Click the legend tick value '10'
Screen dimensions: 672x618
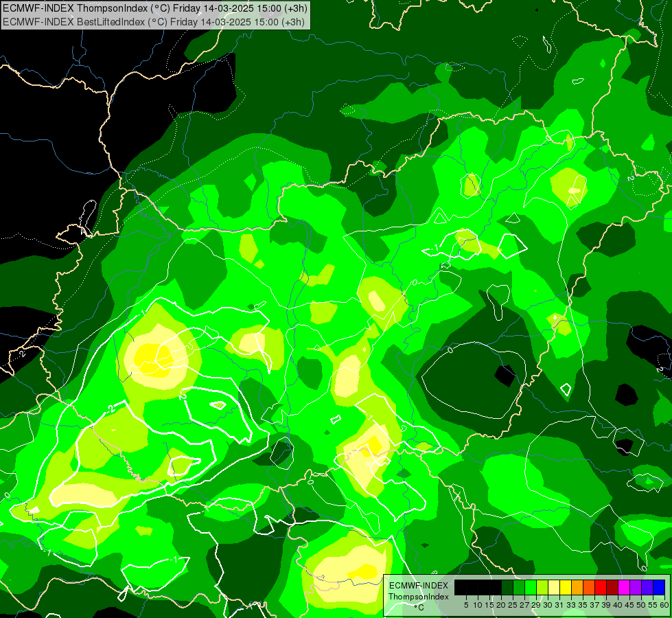[x=478, y=605]
